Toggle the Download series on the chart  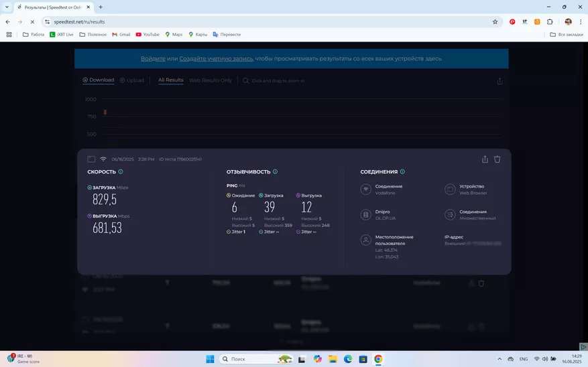pos(99,80)
